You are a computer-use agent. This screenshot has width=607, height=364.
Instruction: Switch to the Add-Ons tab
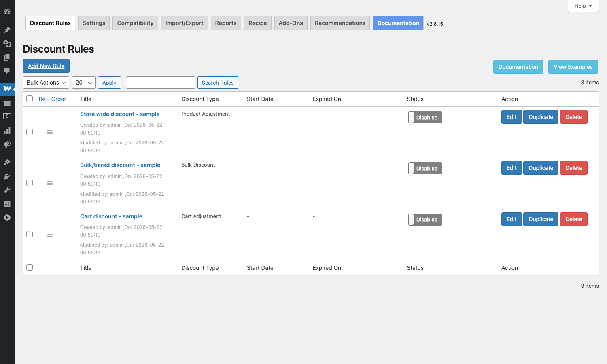pyautogui.click(x=291, y=23)
